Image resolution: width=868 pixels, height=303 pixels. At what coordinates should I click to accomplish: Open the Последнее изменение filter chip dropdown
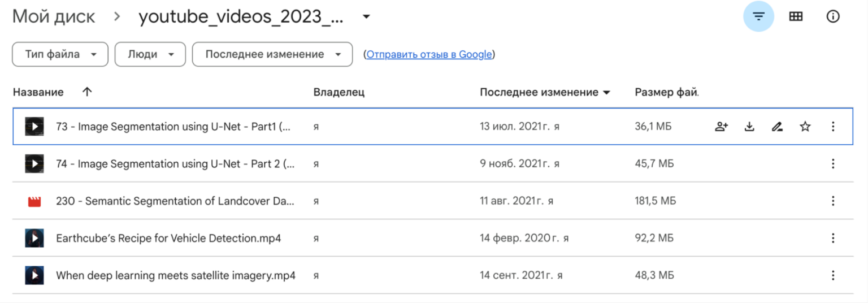[272, 55]
